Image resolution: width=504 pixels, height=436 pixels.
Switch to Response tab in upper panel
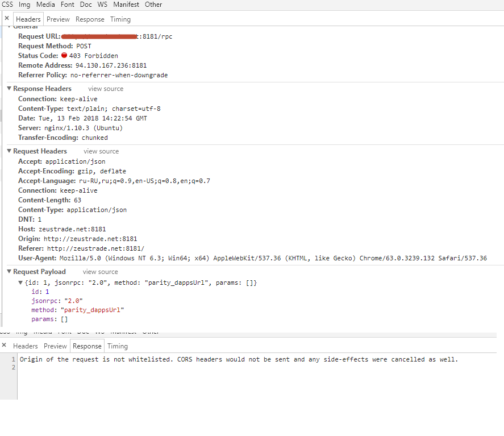(90, 19)
